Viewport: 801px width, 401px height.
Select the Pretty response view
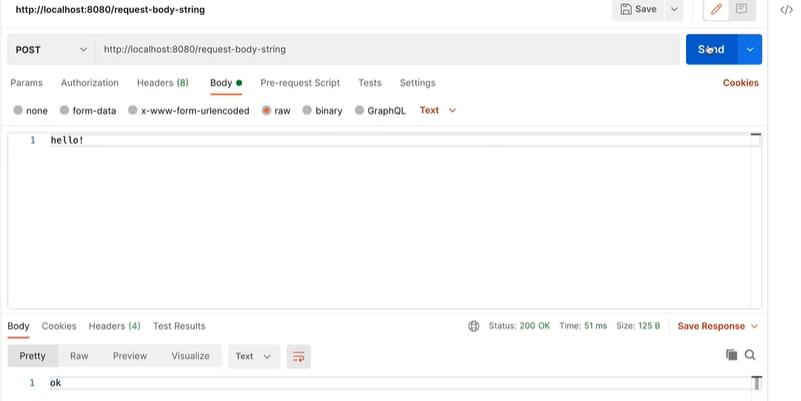33,356
